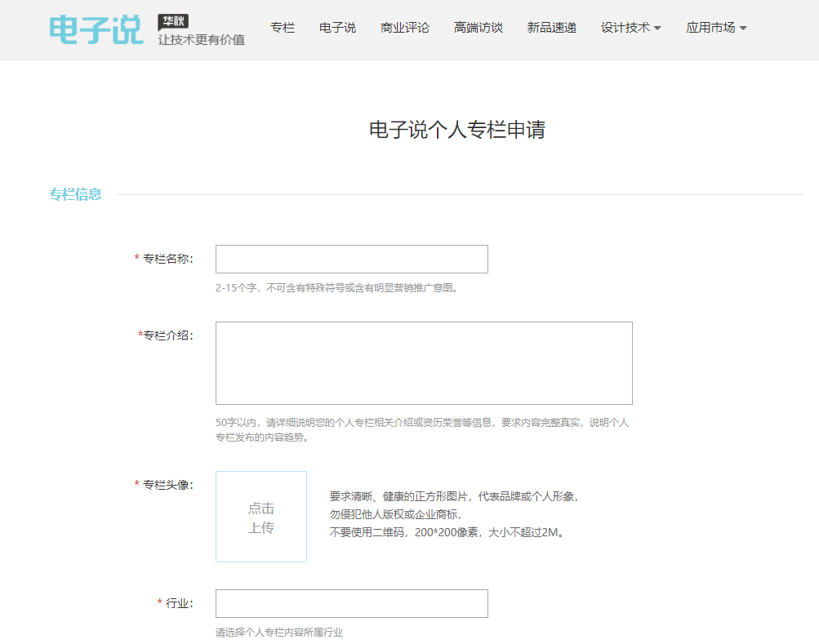Visit 新品速递 page
Viewport: 819px width, 644px height.
tap(551, 27)
